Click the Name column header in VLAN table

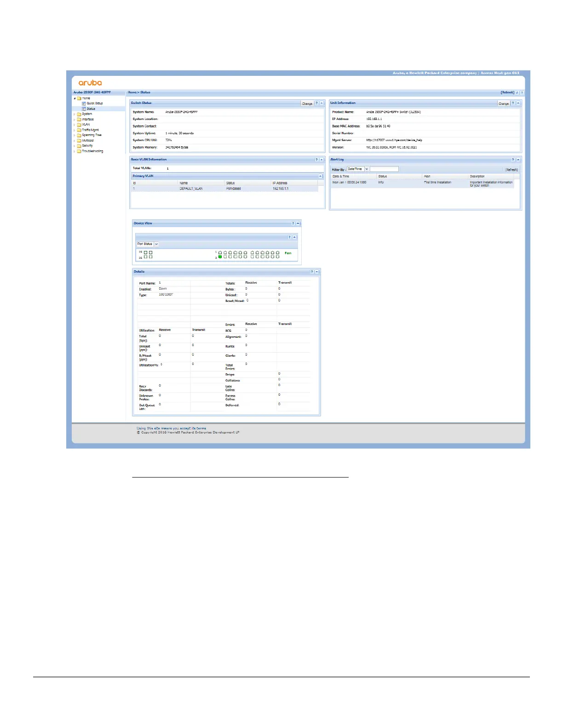point(201,183)
